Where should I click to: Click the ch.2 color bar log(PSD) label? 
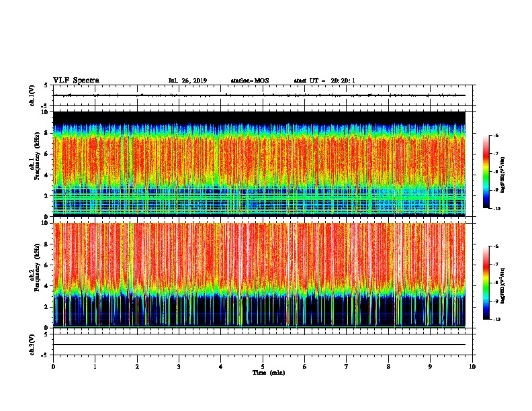503,286
